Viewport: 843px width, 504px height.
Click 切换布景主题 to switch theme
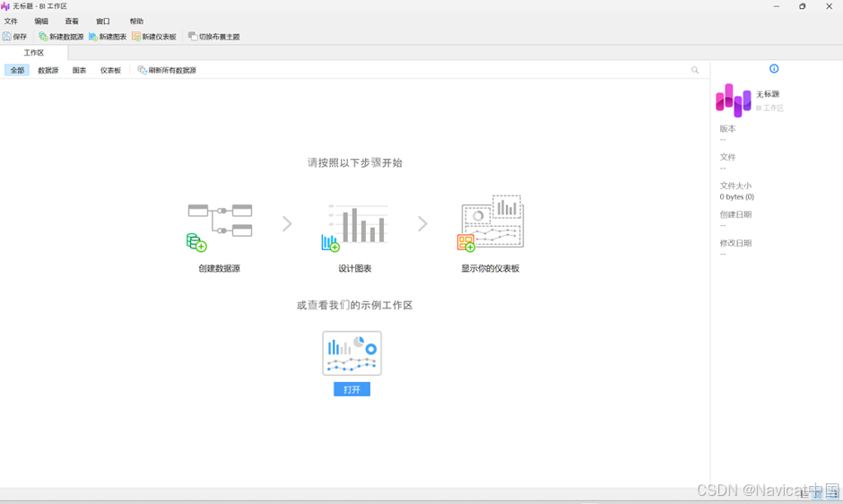click(214, 37)
